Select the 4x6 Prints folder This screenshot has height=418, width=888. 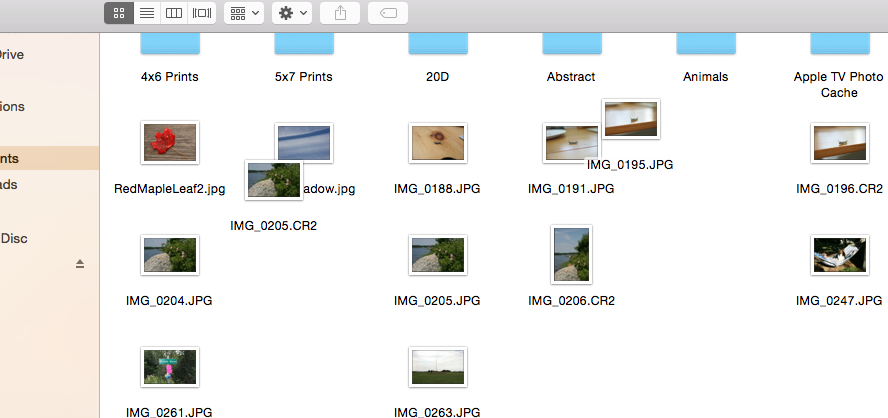[x=170, y=44]
